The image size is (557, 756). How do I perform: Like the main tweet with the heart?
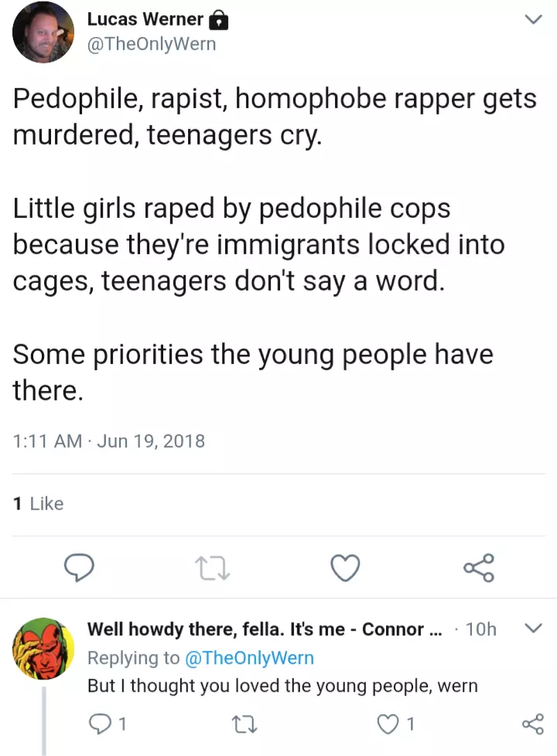345,569
